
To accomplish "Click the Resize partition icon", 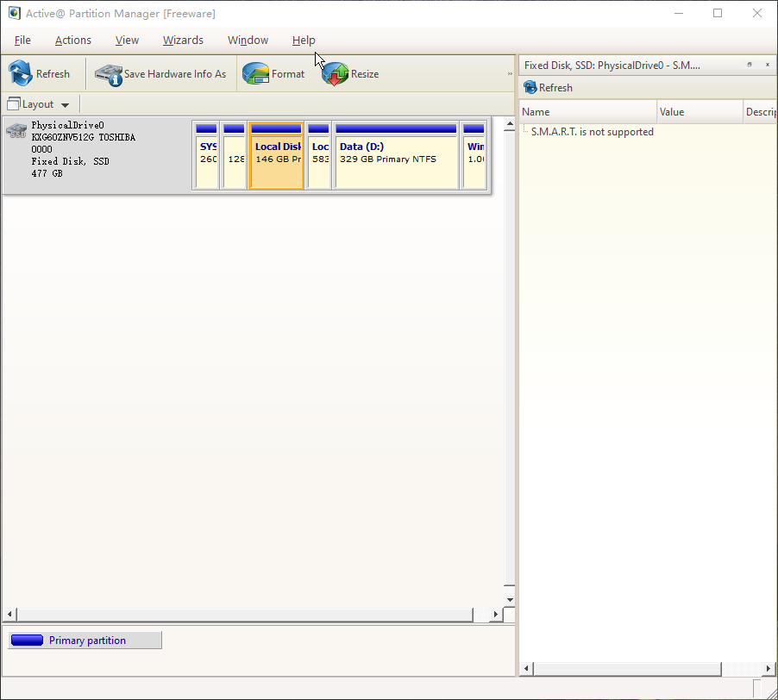I will pyautogui.click(x=336, y=74).
